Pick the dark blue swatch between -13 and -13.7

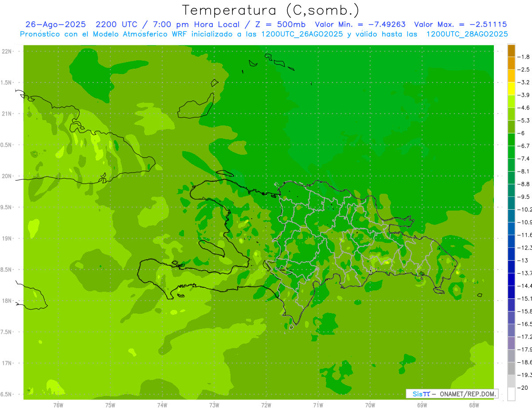(511, 266)
